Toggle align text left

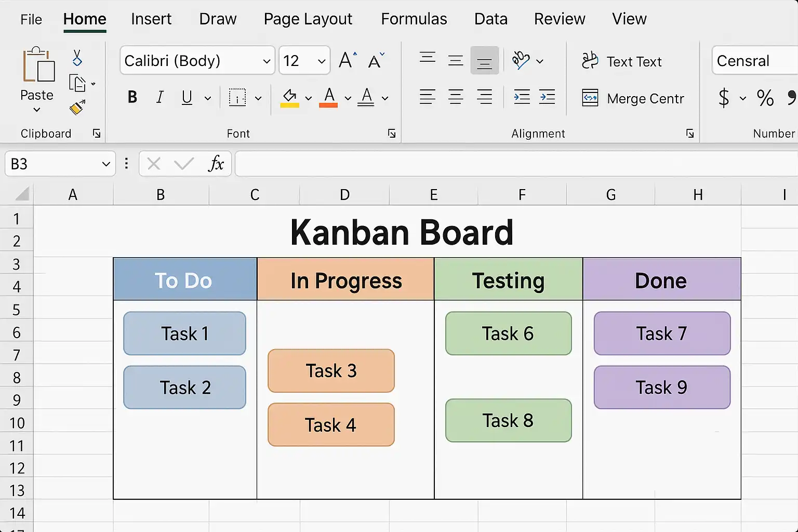(428, 97)
